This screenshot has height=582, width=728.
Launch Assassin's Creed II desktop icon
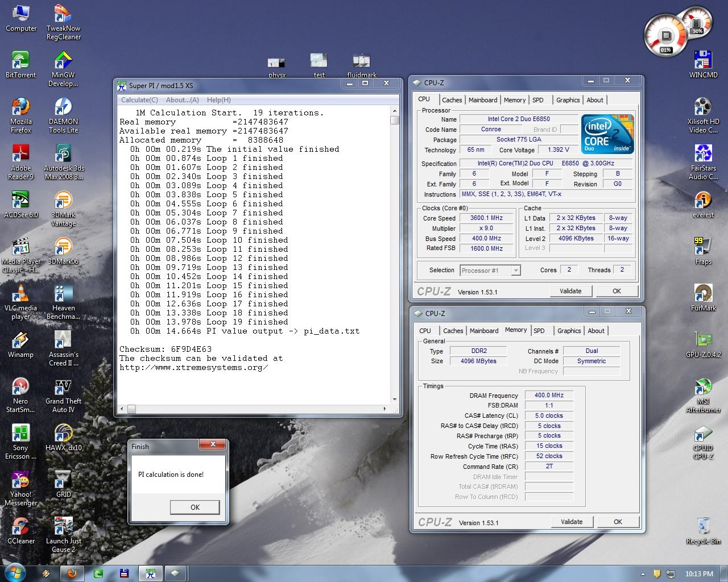pyautogui.click(x=63, y=349)
